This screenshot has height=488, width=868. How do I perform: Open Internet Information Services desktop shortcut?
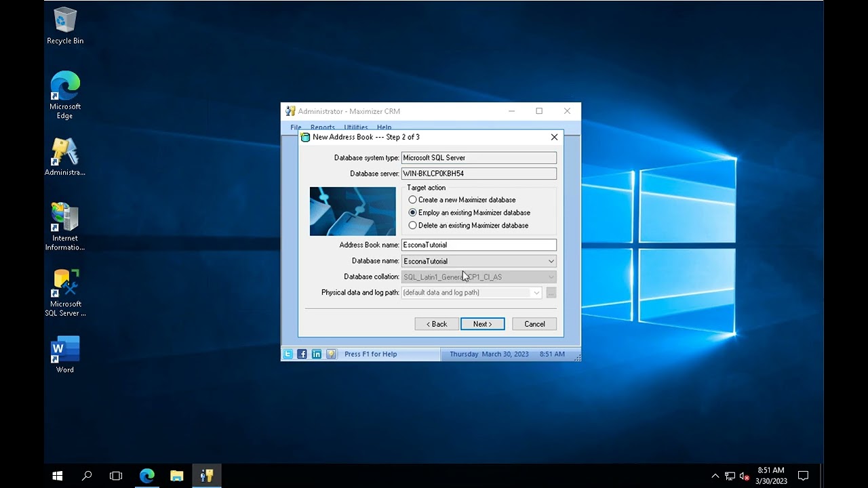coord(65,227)
